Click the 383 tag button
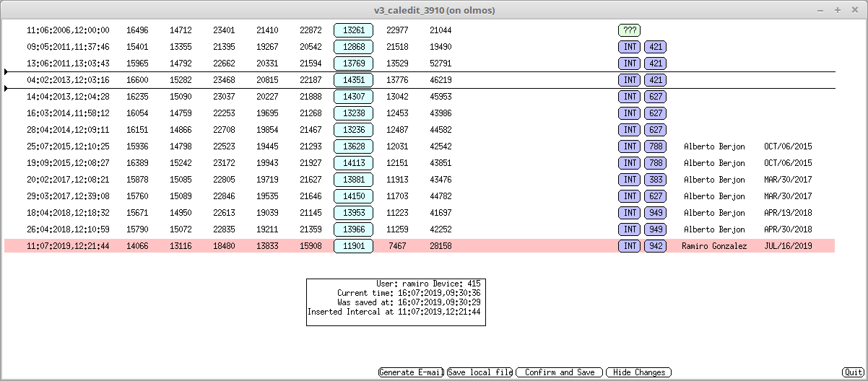Image resolution: width=868 pixels, height=381 pixels. [x=655, y=180]
